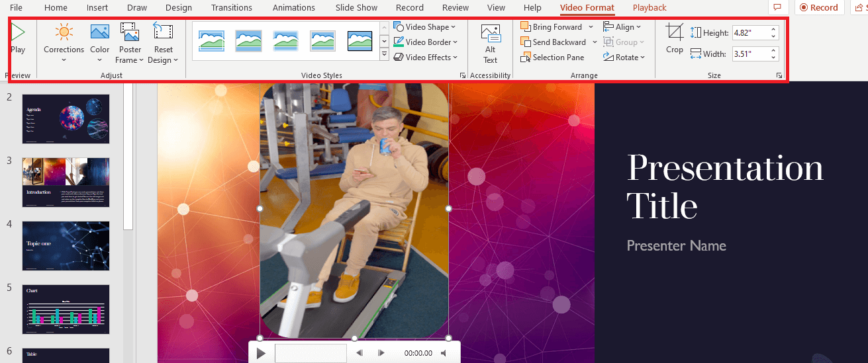Image resolution: width=868 pixels, height=363 pixels.
Task: Open the Color recolor tool
Action: (x=100, y=32)
